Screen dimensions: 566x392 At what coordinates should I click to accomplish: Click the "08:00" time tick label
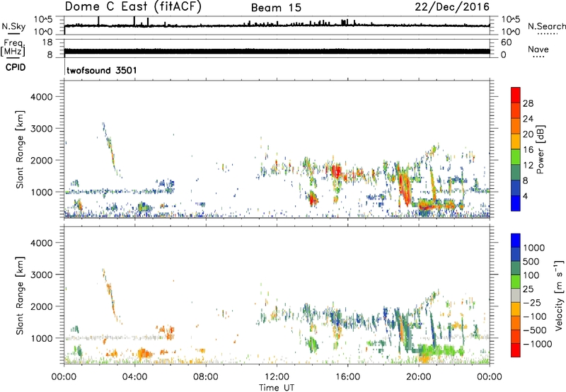point(206,377)
